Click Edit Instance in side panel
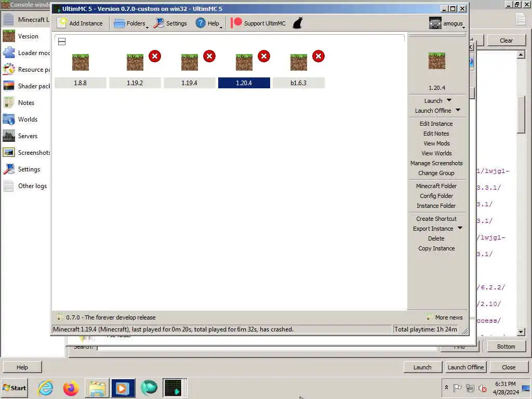Image resolution: width=532 pixels, height=399 pixels. tap(436, 124)
